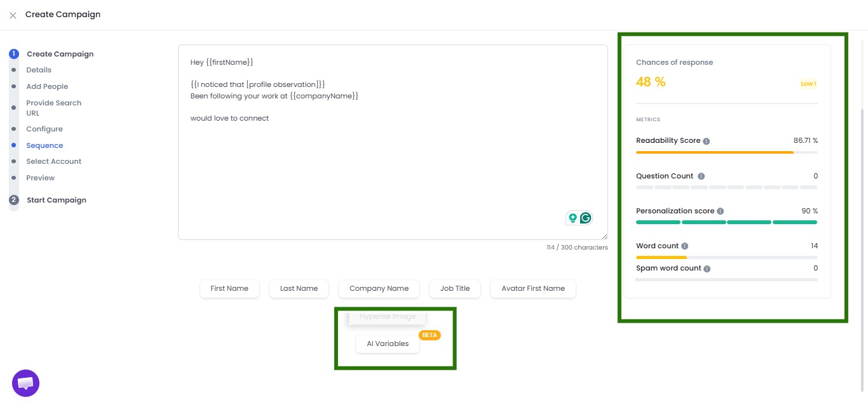
Task: Click the Hyperise Image button
Action: pyautogui.click(x=388, y=317)
